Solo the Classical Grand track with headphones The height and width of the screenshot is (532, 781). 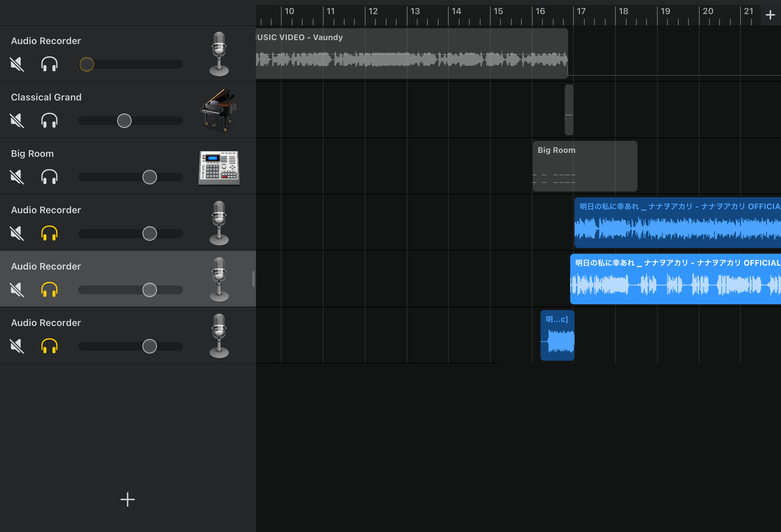[x=49, y=121]
